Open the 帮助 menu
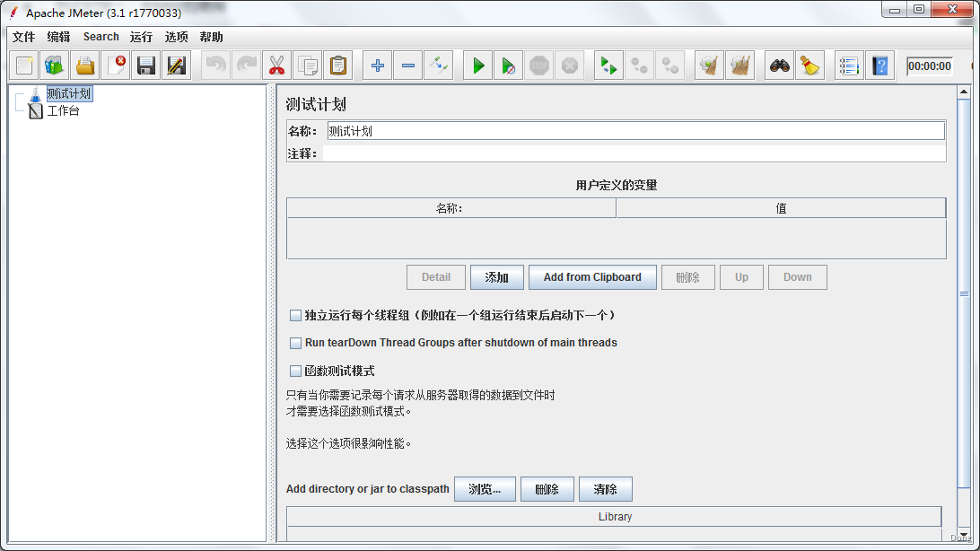 [x=211, y=37]
